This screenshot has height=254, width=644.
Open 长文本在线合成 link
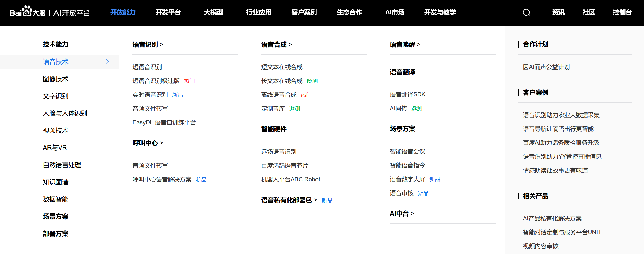pyautogui.click(x=282, y=81)
